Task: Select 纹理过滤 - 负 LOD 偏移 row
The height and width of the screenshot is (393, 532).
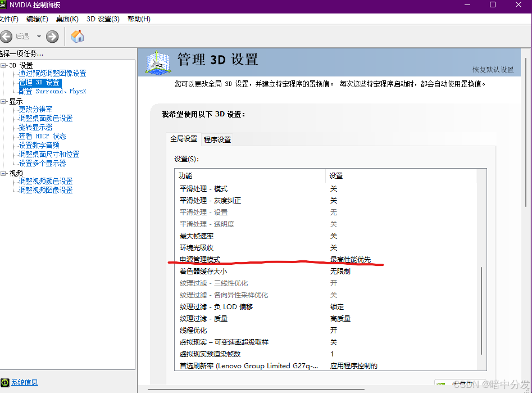Action: [326, 307]
